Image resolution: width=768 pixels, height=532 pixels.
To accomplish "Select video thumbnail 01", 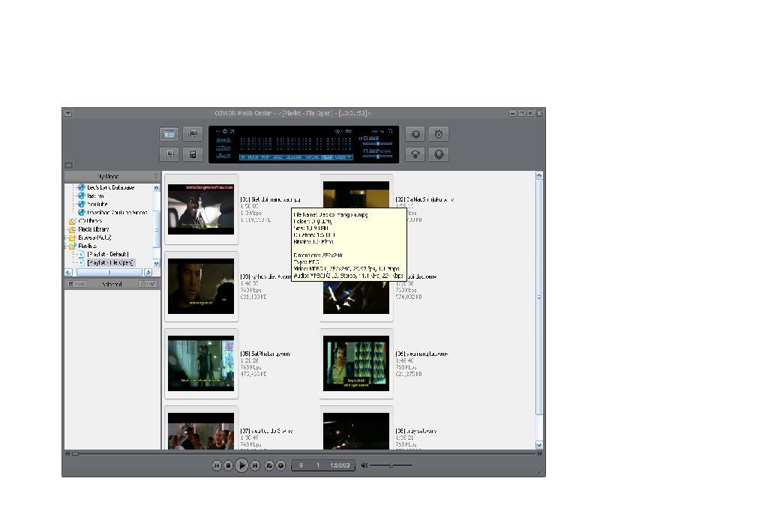I will tap(201, 209).
